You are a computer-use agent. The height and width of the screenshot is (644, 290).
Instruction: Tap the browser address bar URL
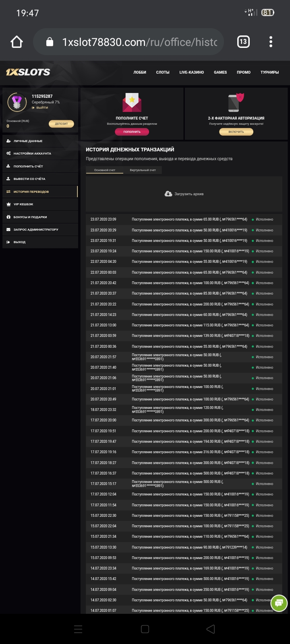[139, 42]
